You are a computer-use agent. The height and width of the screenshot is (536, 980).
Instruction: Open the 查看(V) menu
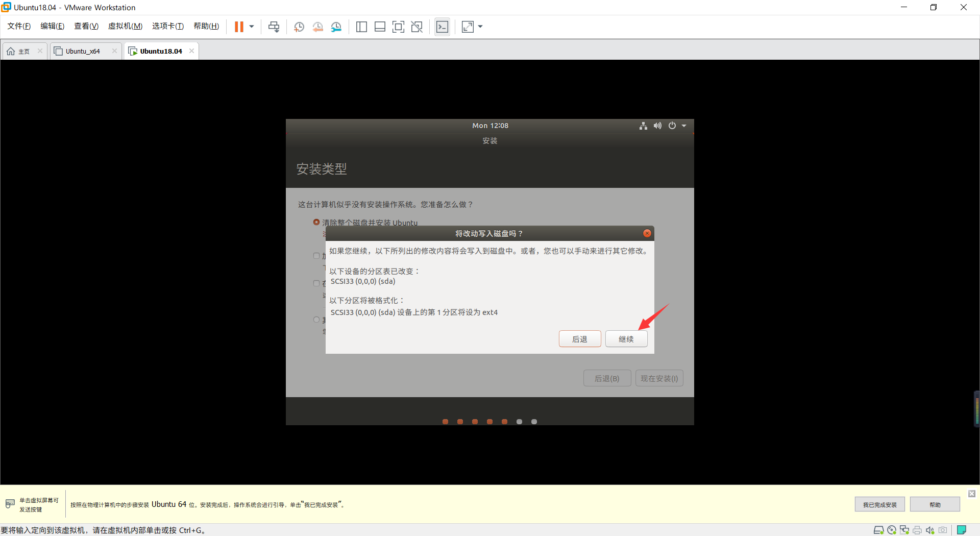(x=86, y=26)
